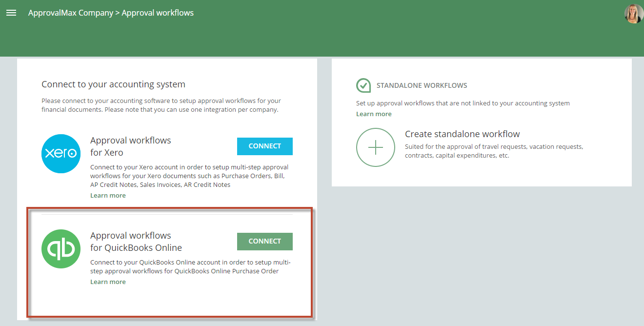Click 'Please connect to your accounting software' paragraph
Viewport: 644px width, 326px height.
[x=161, y=105]
